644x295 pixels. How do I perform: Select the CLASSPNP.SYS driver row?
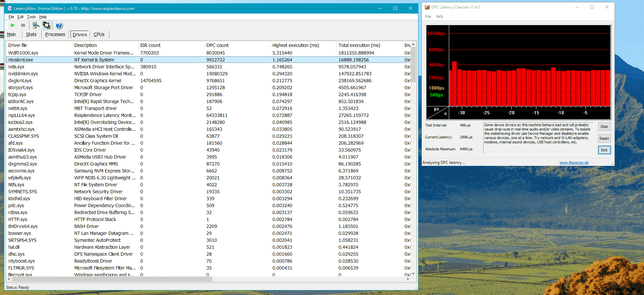(x=208, y=136)
